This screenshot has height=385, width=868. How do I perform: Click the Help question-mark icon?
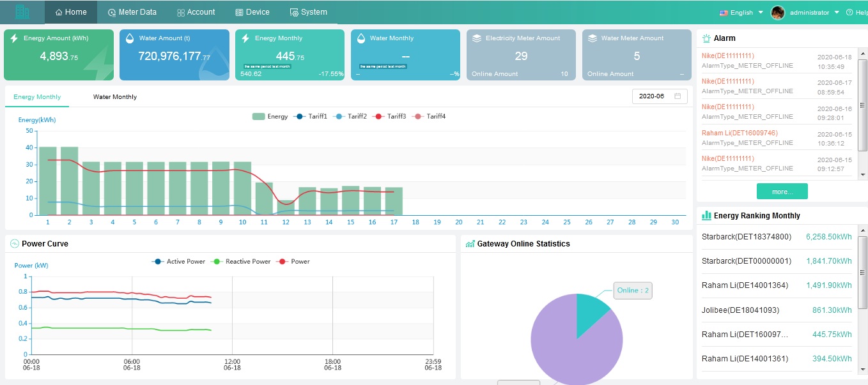(849, 11)
